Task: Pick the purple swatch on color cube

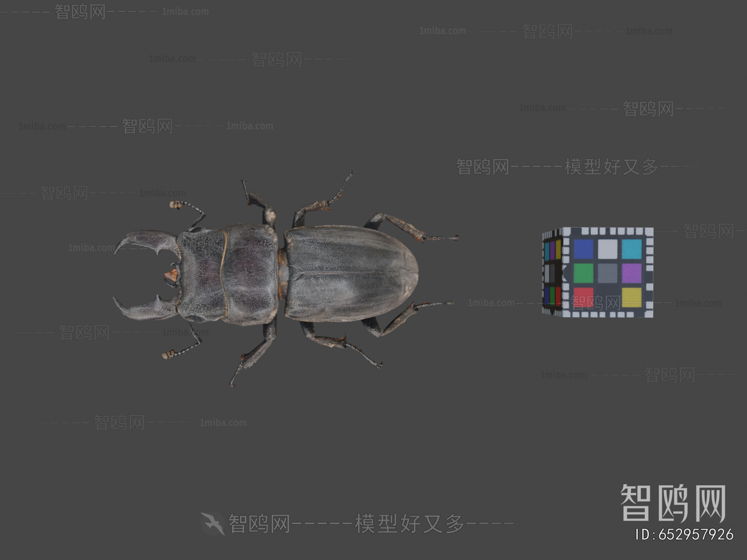Action: click(632, 273)
